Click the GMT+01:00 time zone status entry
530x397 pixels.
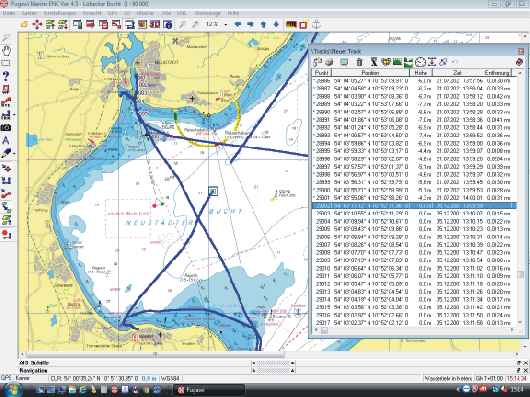pos(489,379)
